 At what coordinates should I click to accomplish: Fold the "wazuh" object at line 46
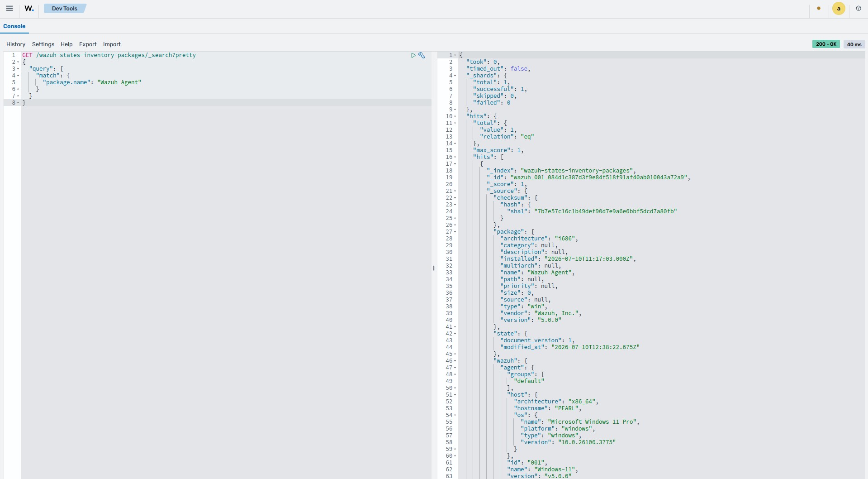(455, 361)
